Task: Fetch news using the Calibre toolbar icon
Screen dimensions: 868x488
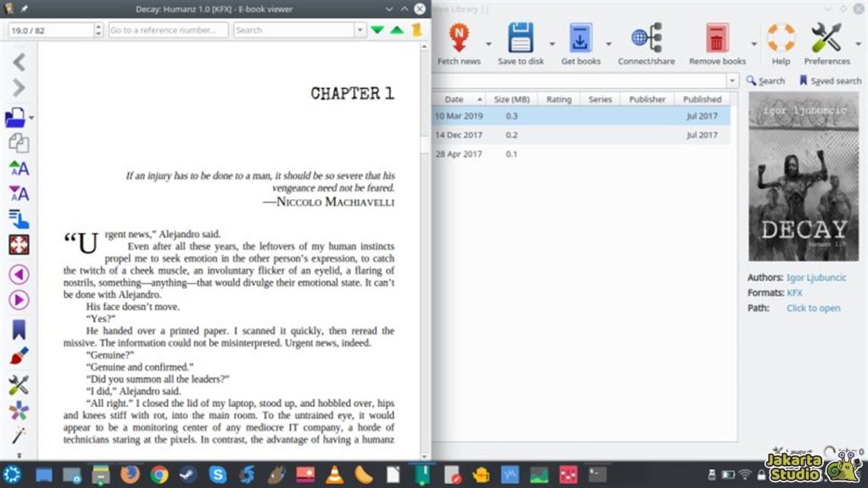Action: [459, 38]
